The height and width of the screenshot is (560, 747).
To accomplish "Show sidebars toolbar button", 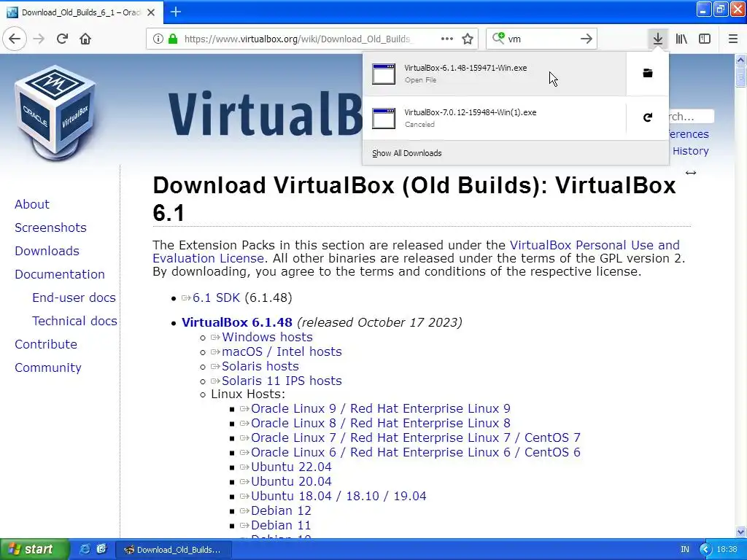I will point(705,39).
